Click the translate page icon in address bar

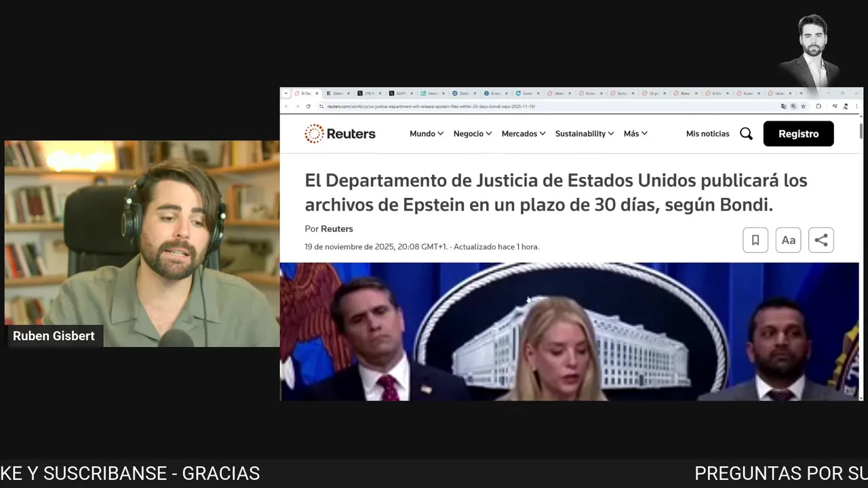click(x=784, y=106)
